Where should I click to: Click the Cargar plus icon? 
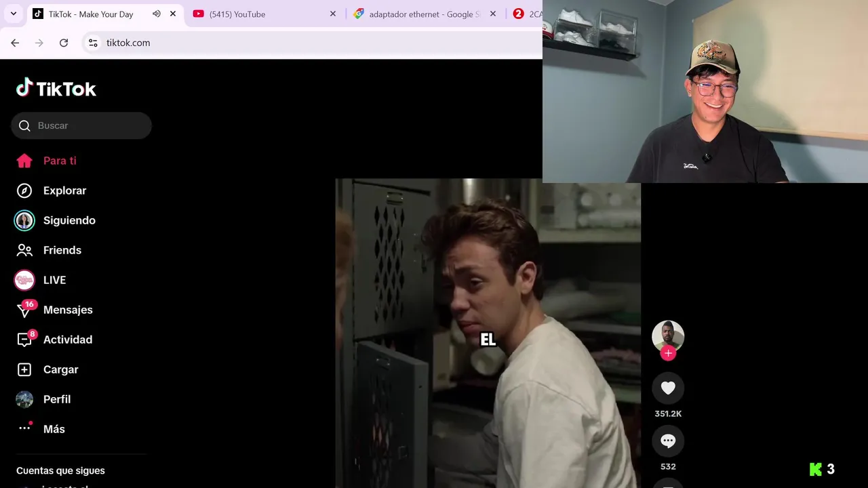[x=24, y=369]
